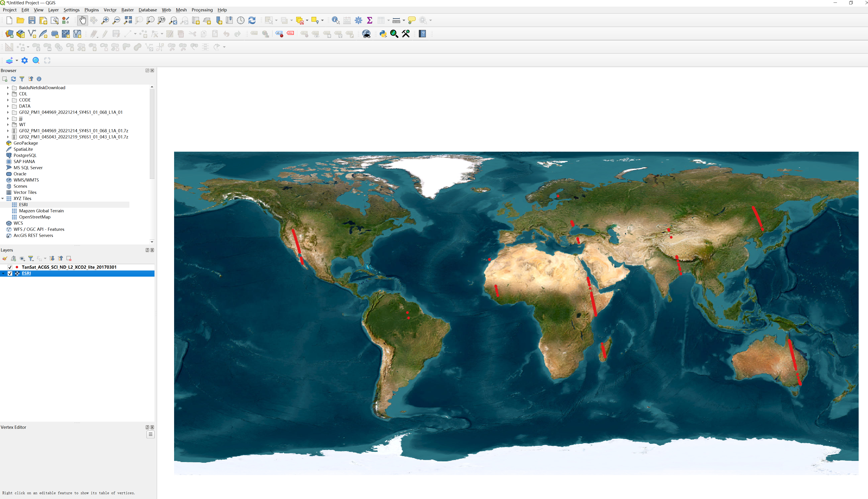Toggle TanSat_ACGS layer visibility checkbox
Viewport: 868px width, 499px height.
(x=10, y=267)
